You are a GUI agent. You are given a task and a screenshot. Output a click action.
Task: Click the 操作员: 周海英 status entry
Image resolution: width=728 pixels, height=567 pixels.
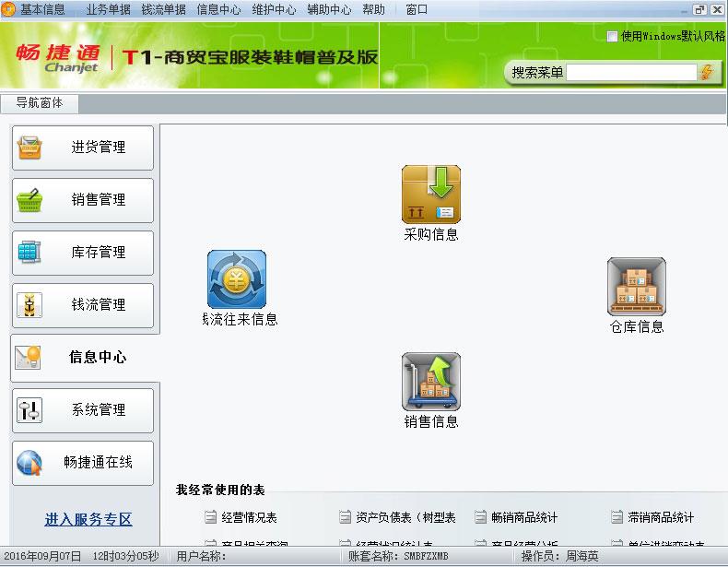pyautogui.click(x=559, y=556)
